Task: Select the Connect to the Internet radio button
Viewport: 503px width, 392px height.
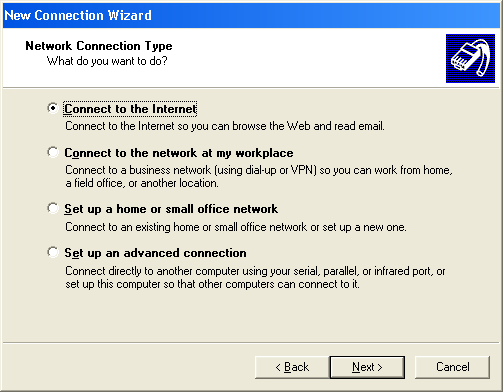Action: pos(53,108)
